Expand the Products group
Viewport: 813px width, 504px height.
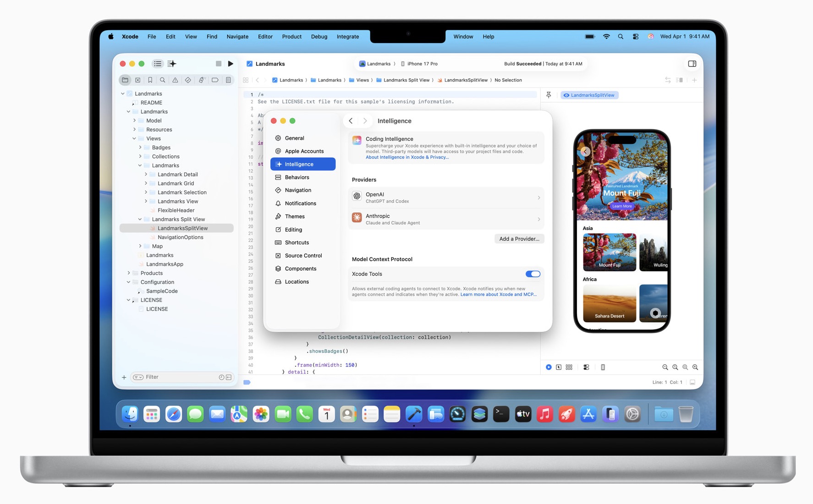tap(129, 273)
